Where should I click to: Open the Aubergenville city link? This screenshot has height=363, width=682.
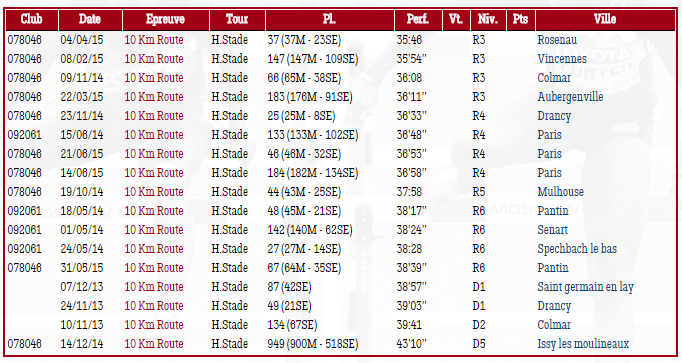pyautogui.click(x=570, y=97)
